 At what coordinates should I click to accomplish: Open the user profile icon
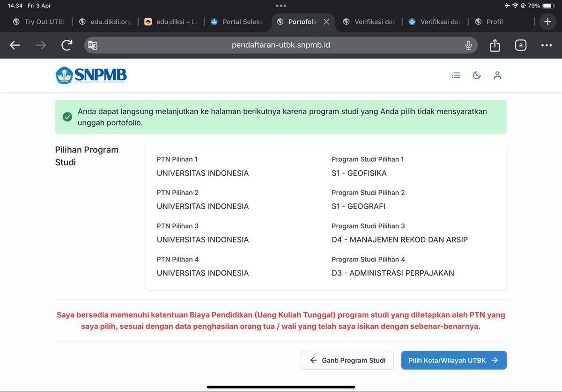497,75
